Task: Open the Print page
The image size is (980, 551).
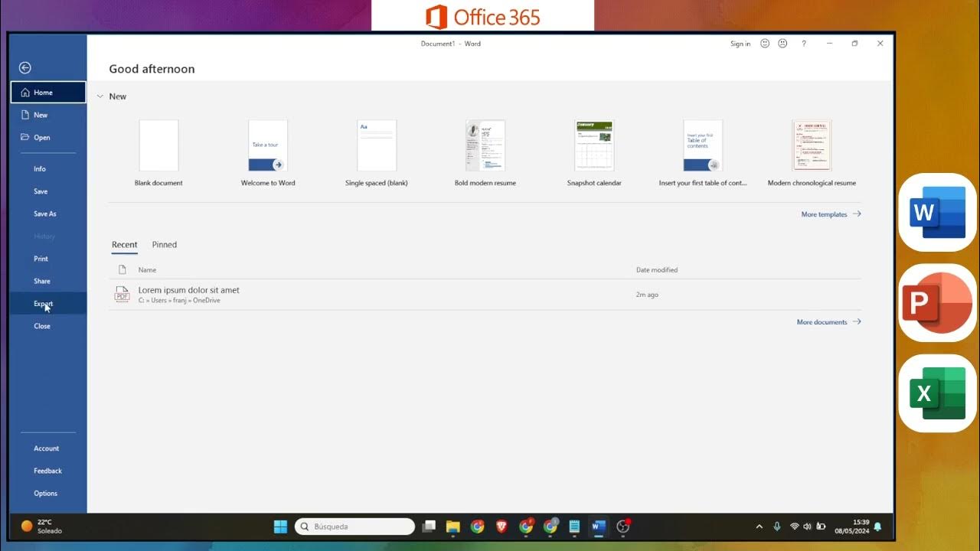Action: (x=48, y=259)
